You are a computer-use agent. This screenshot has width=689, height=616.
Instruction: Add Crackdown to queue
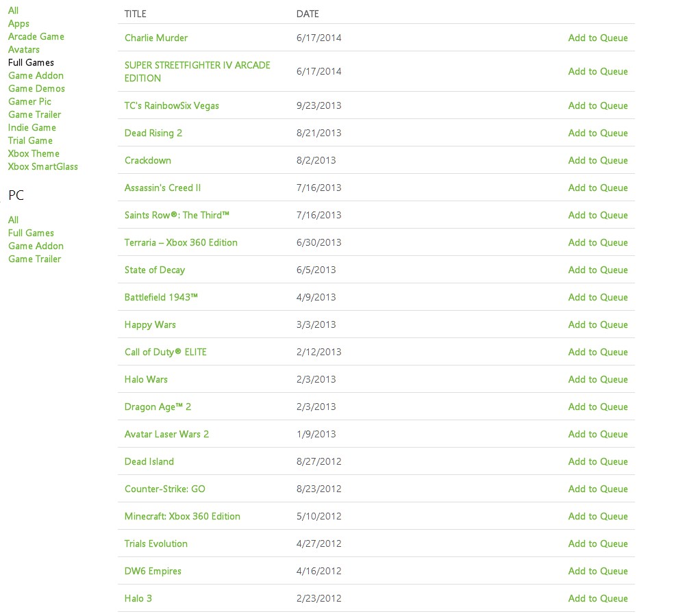coord(598,160)
